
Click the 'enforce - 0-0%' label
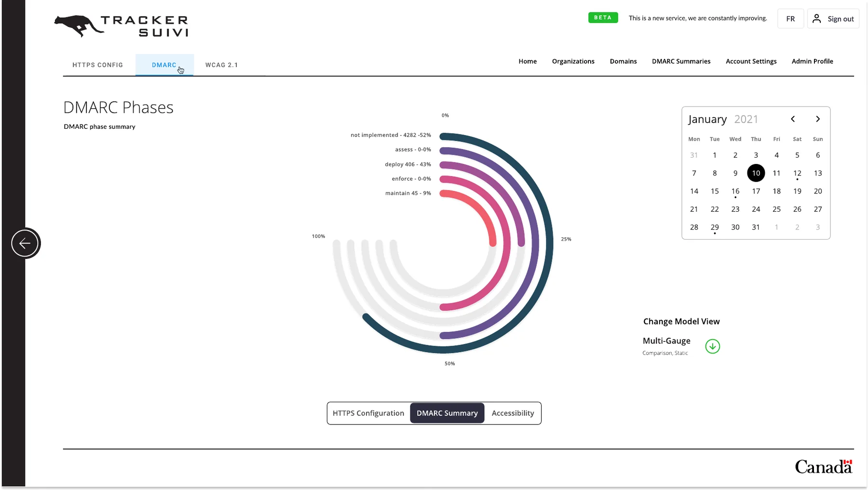411,179
